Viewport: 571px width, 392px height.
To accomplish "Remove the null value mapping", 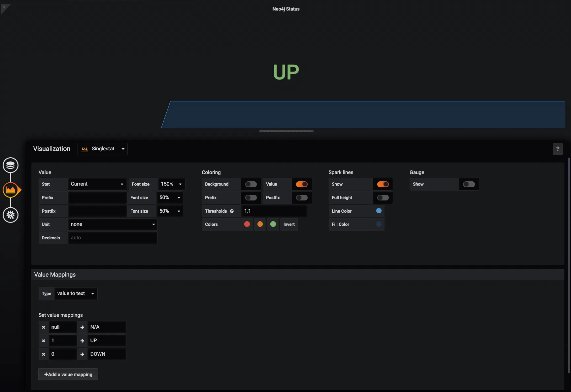I will pos(43,327).
